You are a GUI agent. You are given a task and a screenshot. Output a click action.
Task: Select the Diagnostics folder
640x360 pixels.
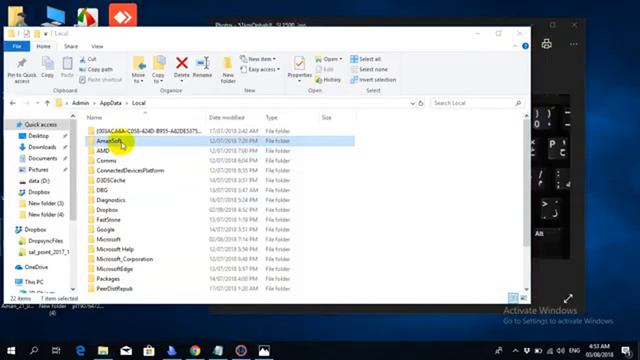pos(111,200)
